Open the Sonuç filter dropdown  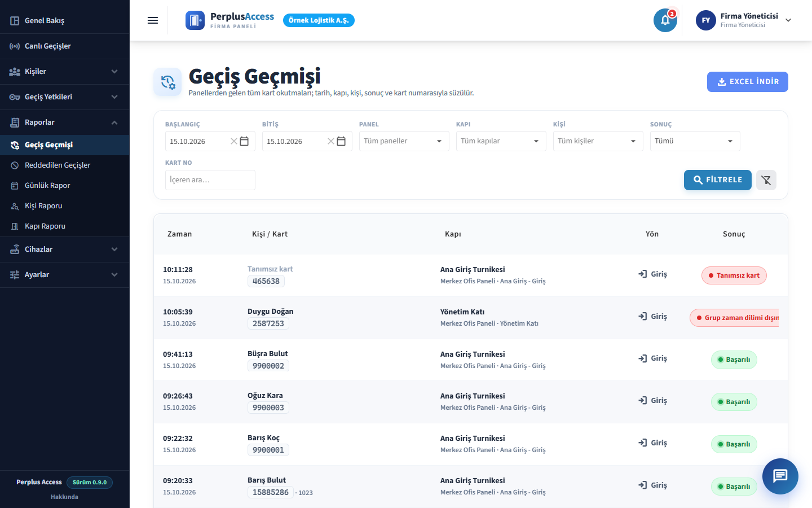click(x=695, y=141)
